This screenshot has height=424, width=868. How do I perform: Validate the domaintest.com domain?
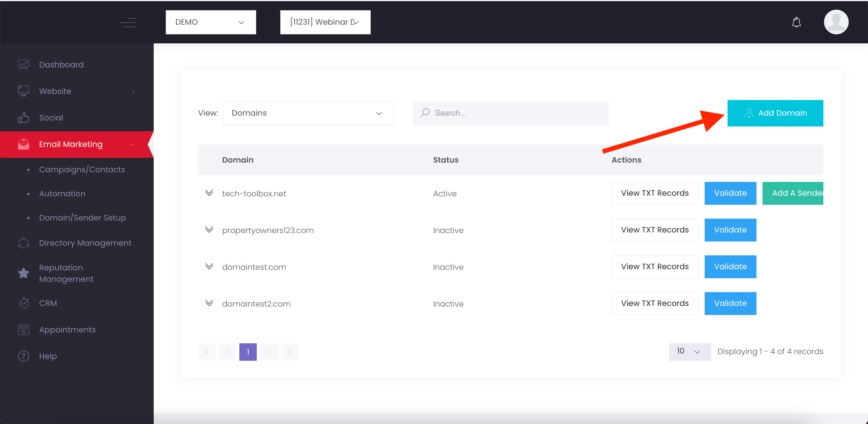coord(730,267)
